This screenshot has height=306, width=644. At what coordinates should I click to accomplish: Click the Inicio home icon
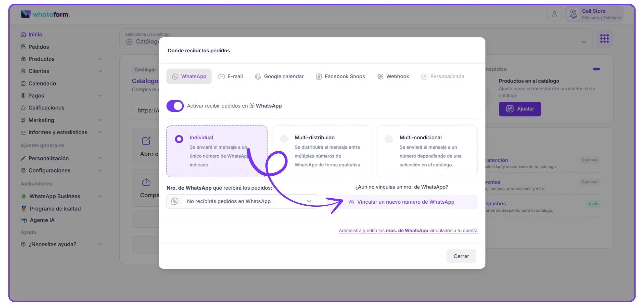[x=23, y=35]
